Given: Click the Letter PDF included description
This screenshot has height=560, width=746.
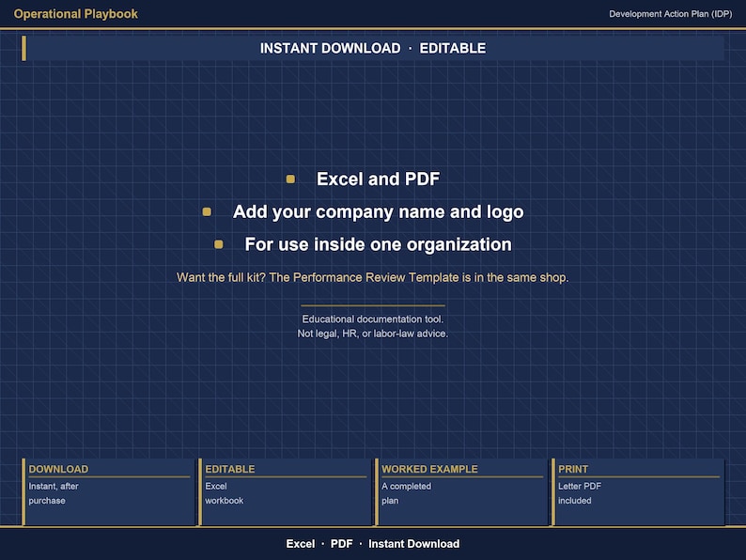Looking at the screenshot, I should pos(580,493).
